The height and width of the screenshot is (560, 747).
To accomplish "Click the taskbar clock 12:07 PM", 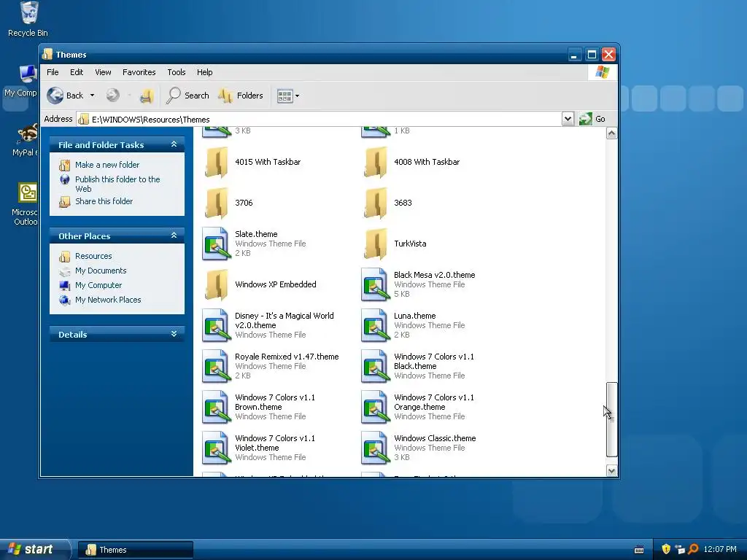I will tap(719, 549).
